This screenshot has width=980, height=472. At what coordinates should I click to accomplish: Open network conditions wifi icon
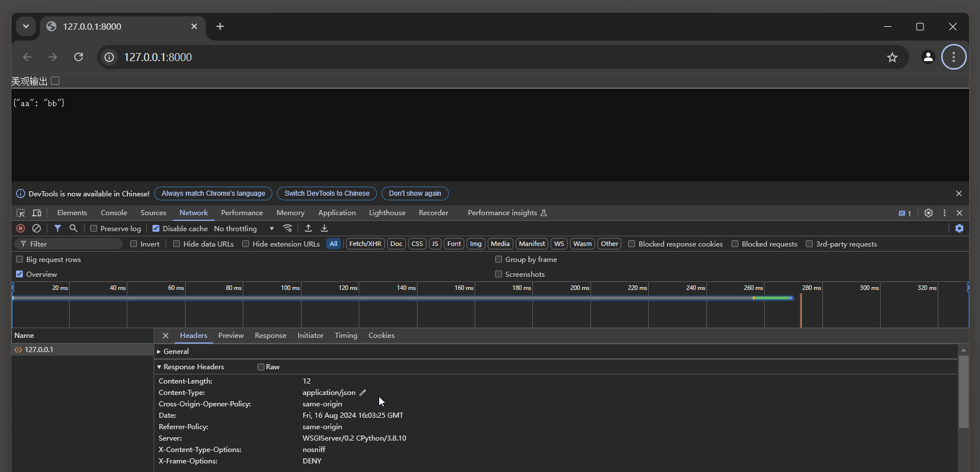click(288, 228)
